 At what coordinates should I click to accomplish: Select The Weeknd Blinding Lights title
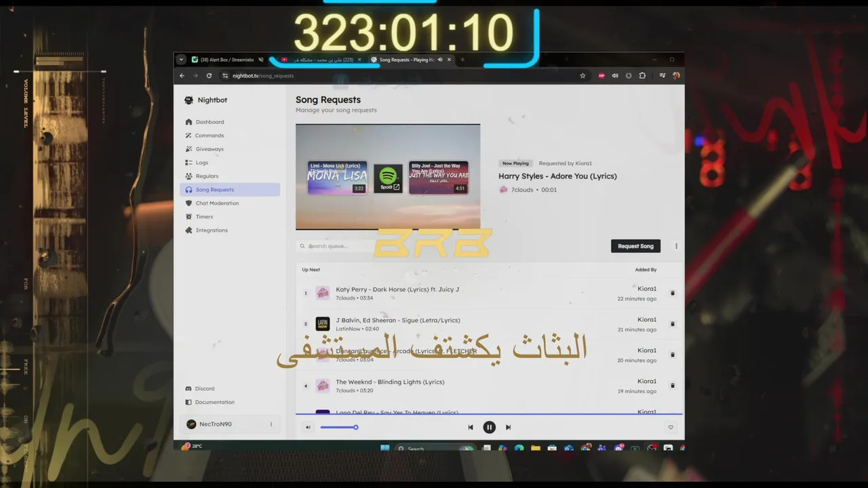390,382
